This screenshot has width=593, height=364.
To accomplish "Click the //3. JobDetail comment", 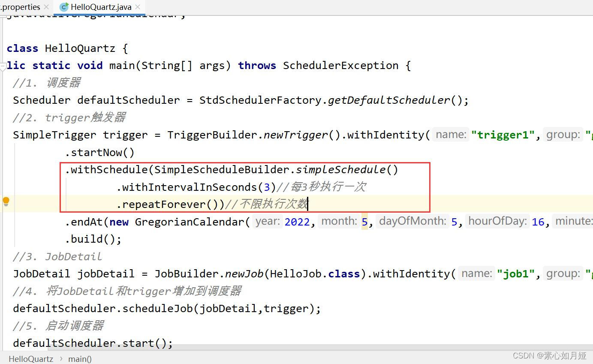I will click(57, 256).
